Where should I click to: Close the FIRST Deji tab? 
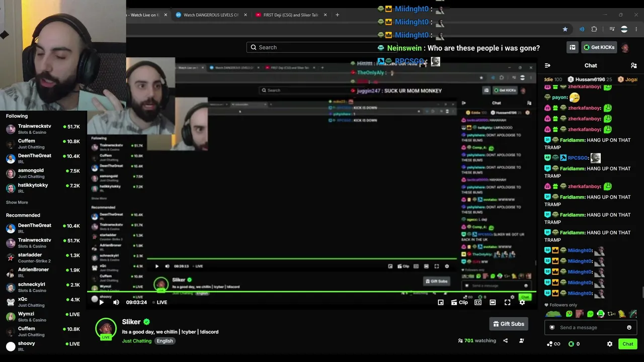pos(325,15)
